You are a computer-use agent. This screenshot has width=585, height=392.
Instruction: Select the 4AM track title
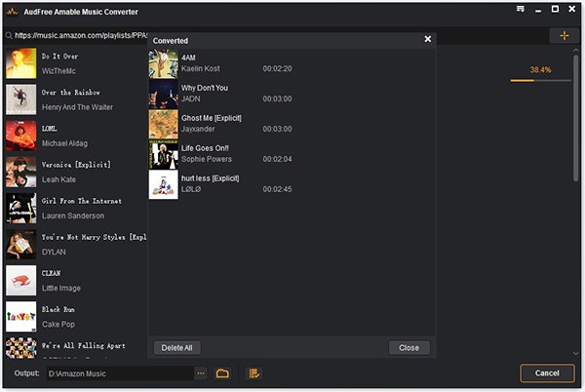coord(188,58)
